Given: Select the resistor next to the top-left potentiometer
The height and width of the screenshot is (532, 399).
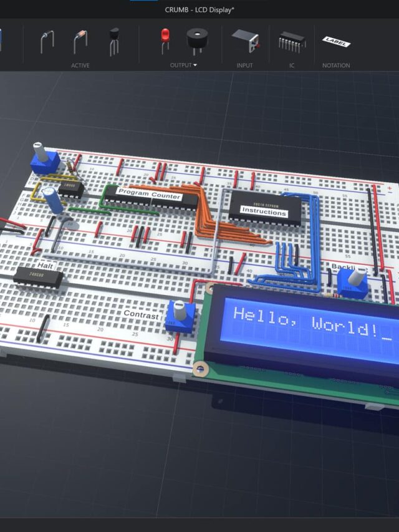Looking at the screenshot, I should coord(70,165).
